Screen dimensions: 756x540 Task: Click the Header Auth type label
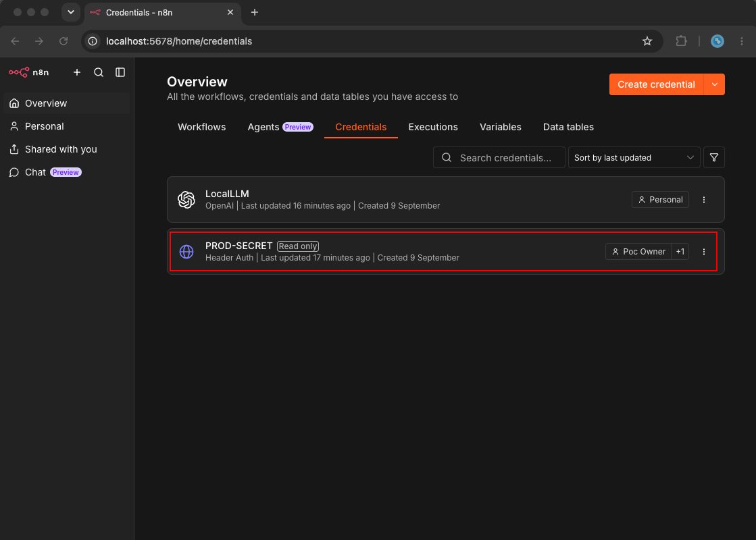[x=229, y=258]
